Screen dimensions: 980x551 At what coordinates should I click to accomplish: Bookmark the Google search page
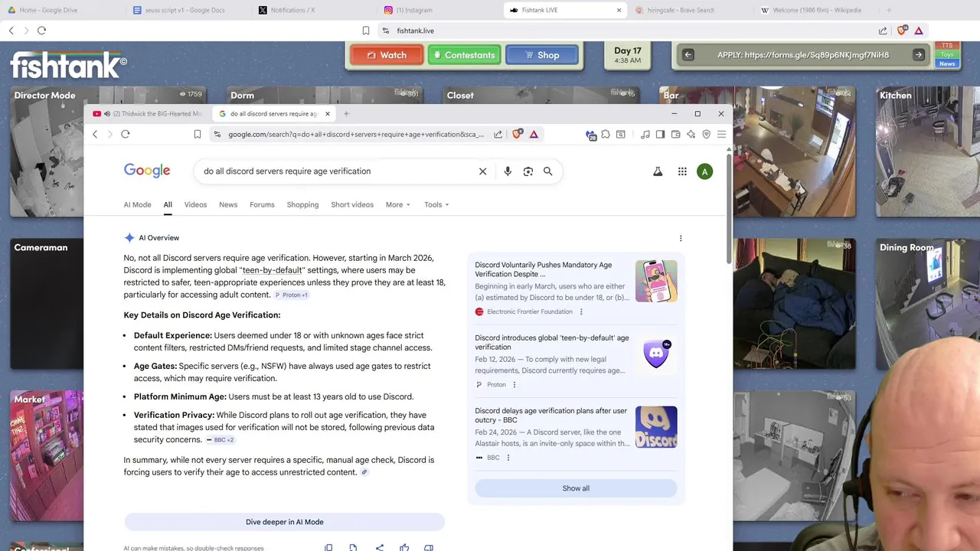[198, 134]
